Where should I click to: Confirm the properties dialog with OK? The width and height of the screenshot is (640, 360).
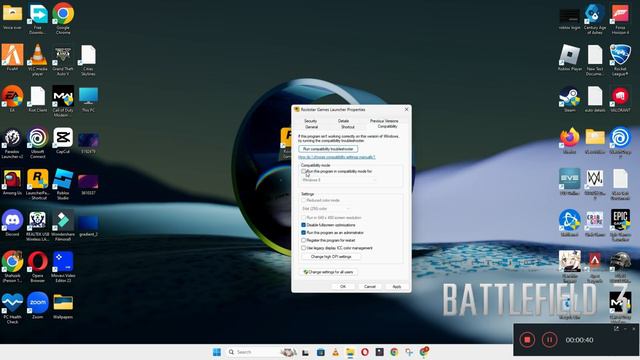[343, 287]
